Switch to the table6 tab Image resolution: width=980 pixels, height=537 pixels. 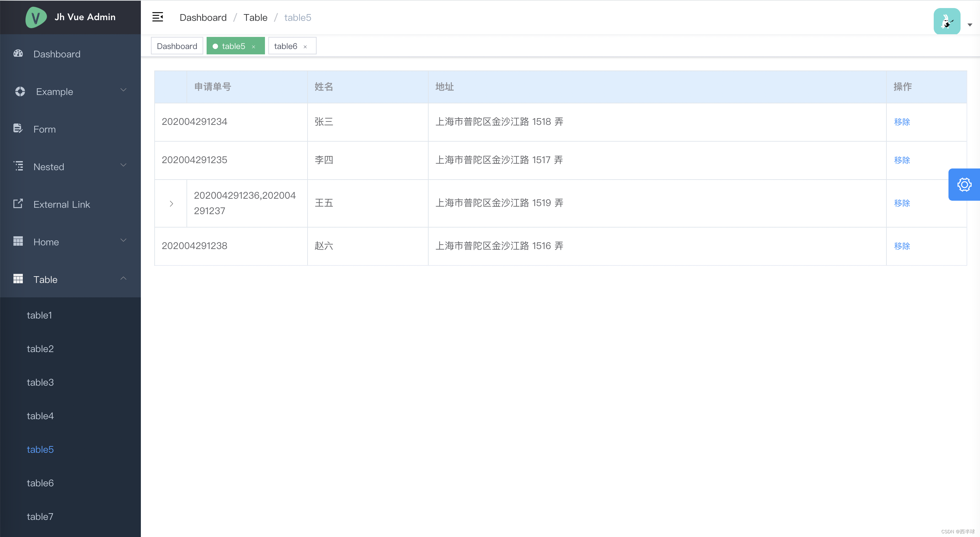coord(285,46)
